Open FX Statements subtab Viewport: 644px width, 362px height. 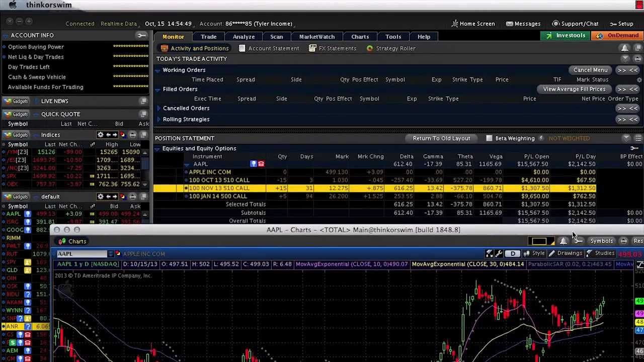333,48
